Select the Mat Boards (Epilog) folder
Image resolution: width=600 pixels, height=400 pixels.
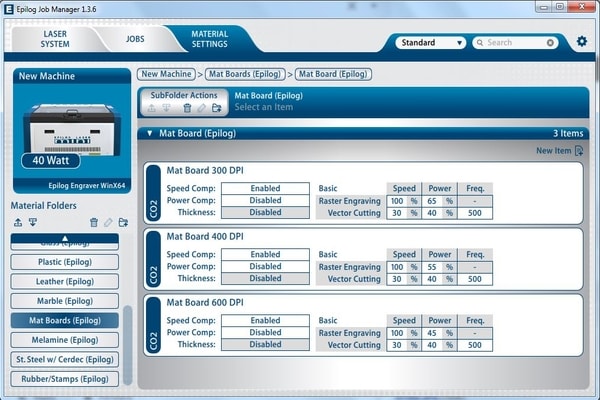[65, 321]
